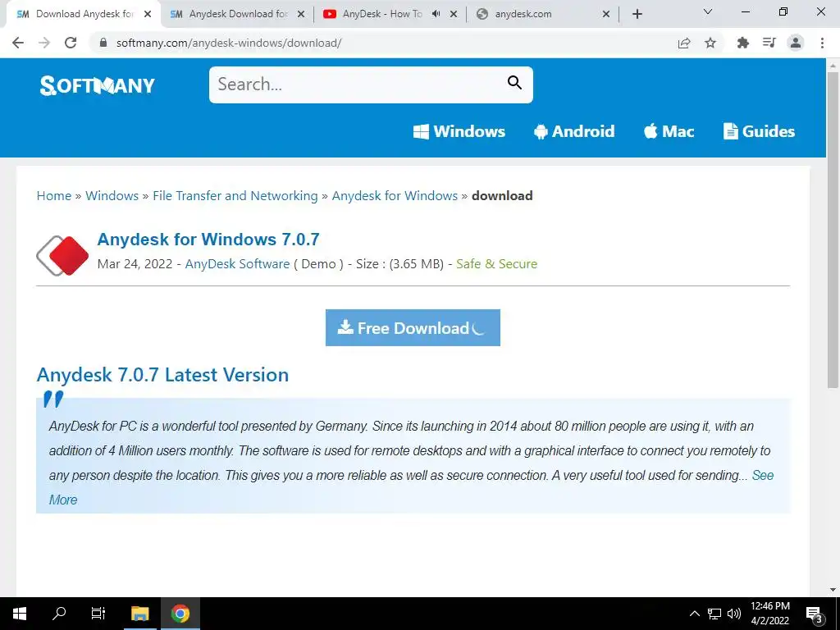Click the AnyDesk red diamond logo

pos(62,256)
